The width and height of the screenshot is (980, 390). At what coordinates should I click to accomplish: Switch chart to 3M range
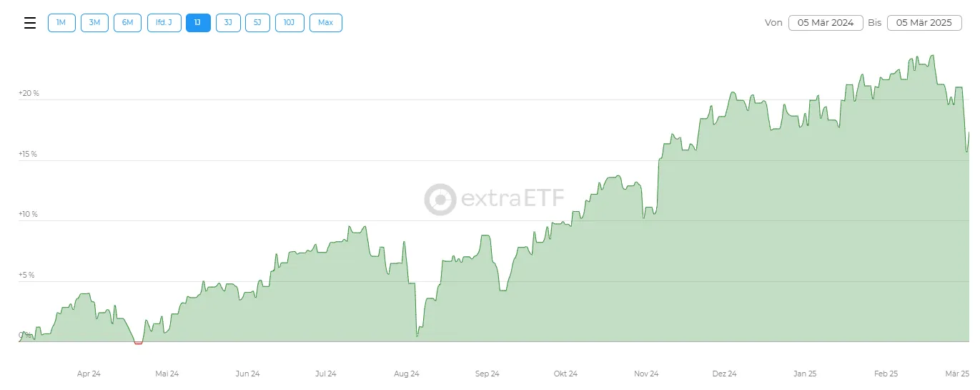pyautogui.click(x=94, y=23)
